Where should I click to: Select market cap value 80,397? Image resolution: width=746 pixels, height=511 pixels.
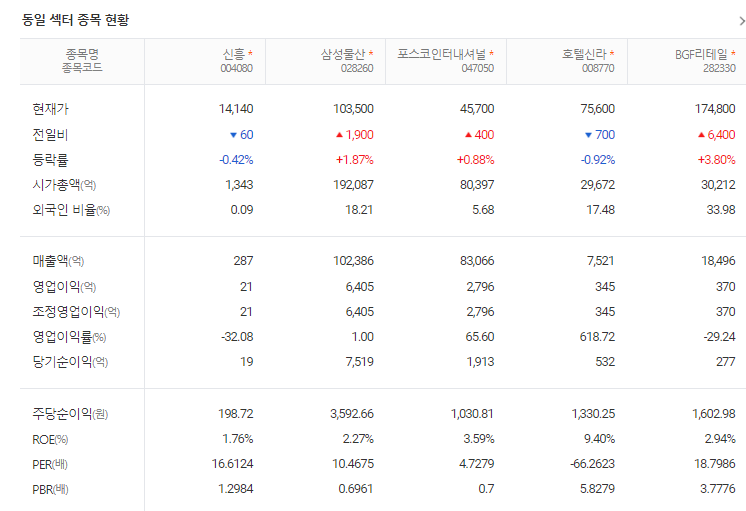477,185
